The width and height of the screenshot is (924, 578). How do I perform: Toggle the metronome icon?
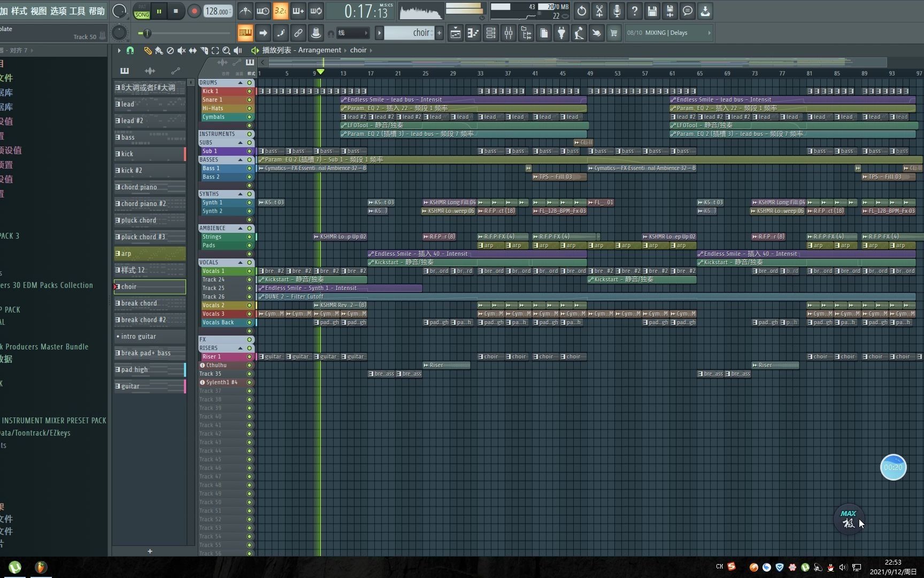click(x=245, y=11)
